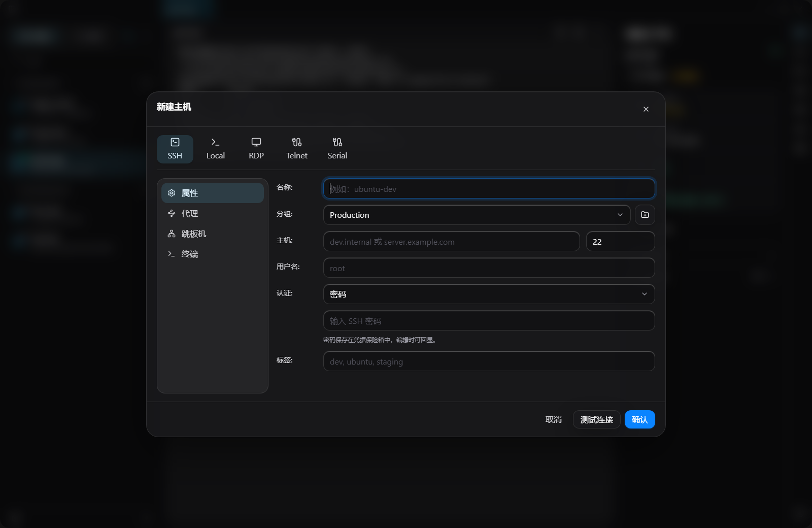The image size is (812, 528).
Task: Expand the 分组 Production group dropdown
Action: 477,215
